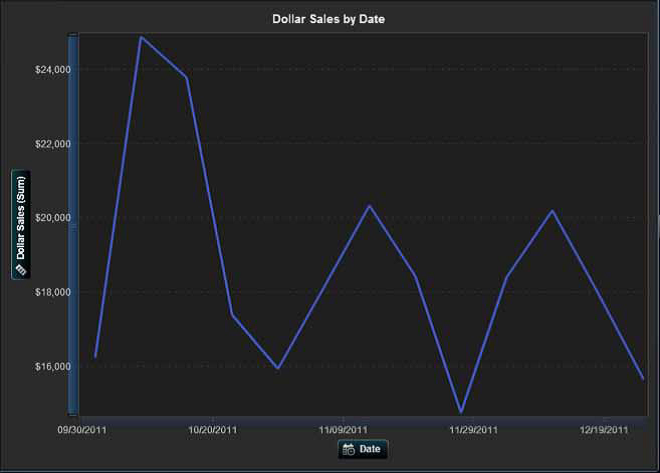Image resolution: width=660 pixels, height=473 pixels.
Task: Click the 12/19/2011 date label
Action: (604, 430)
